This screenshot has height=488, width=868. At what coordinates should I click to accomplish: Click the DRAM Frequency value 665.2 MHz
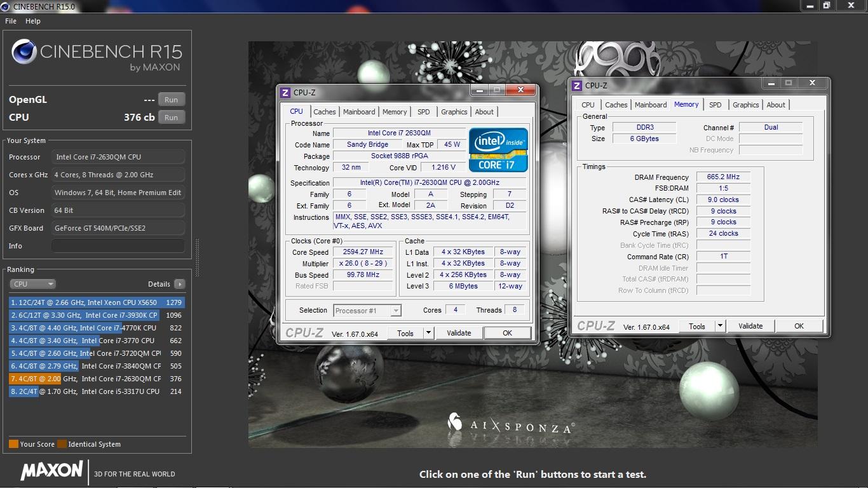click(723, 177)
